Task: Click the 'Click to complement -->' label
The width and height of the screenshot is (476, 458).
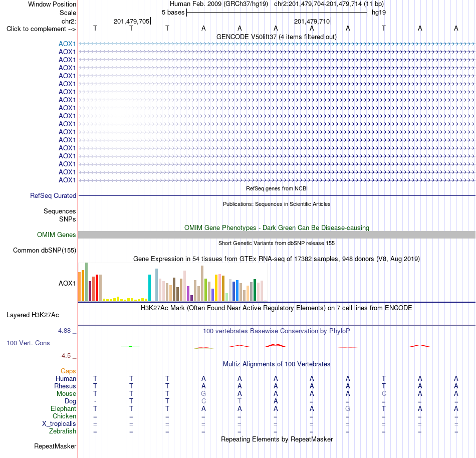Action: [41, 29]
